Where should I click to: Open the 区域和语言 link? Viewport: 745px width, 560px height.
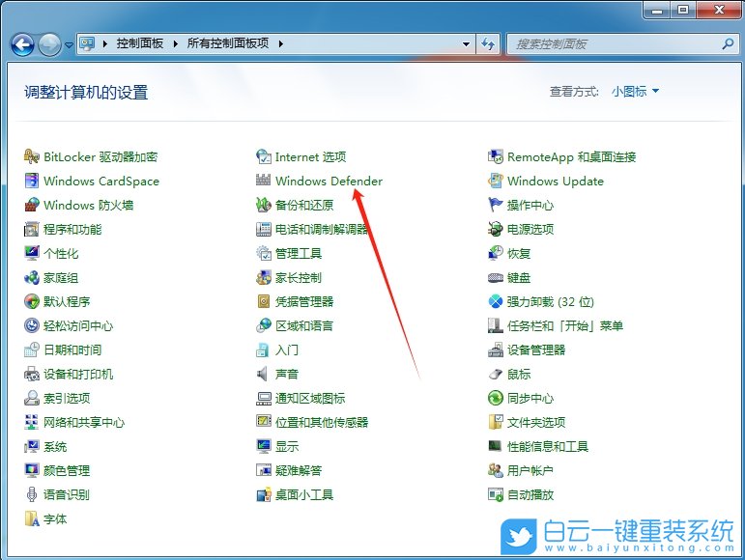coord(304,325)
